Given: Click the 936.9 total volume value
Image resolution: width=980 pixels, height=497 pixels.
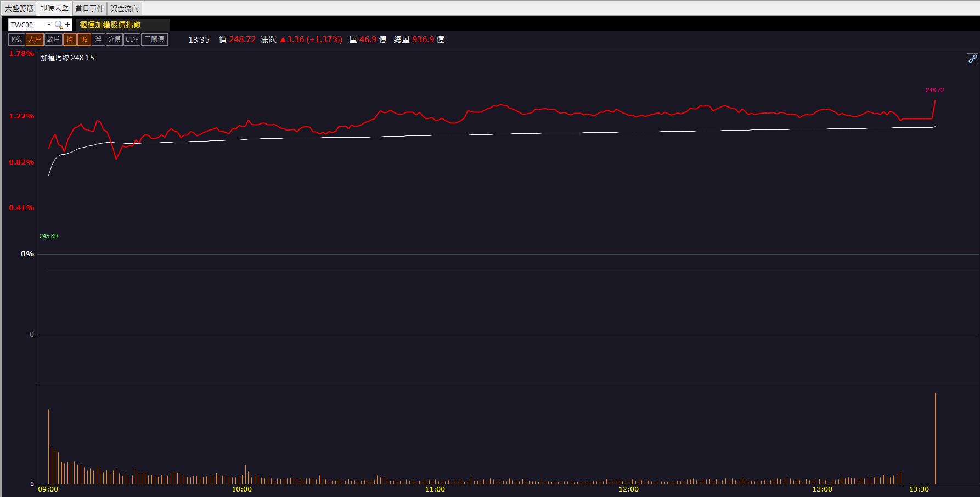Looking at the screenshot, I should pos(423,39).
